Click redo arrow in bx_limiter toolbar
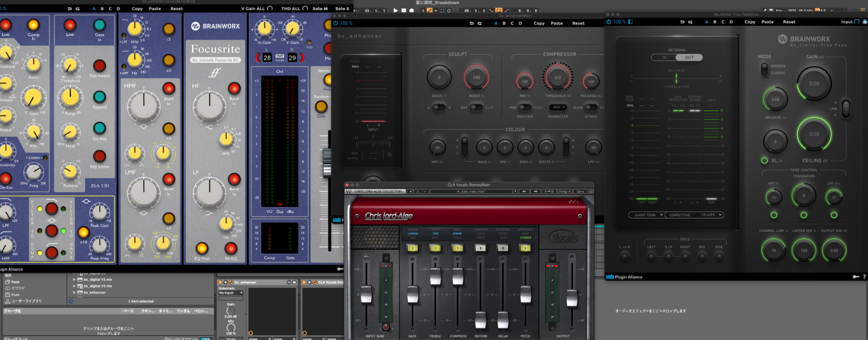Viewport: 868px width, 340px height. point(690,22)
